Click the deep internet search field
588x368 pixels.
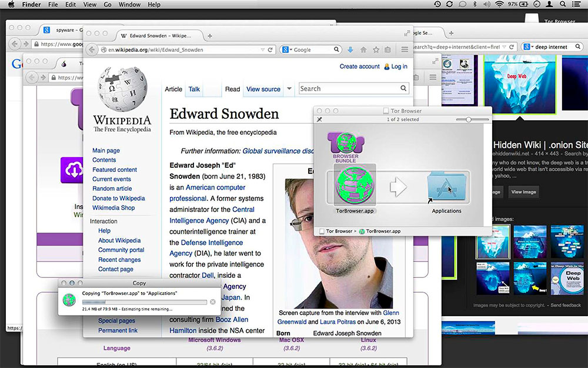552,47
